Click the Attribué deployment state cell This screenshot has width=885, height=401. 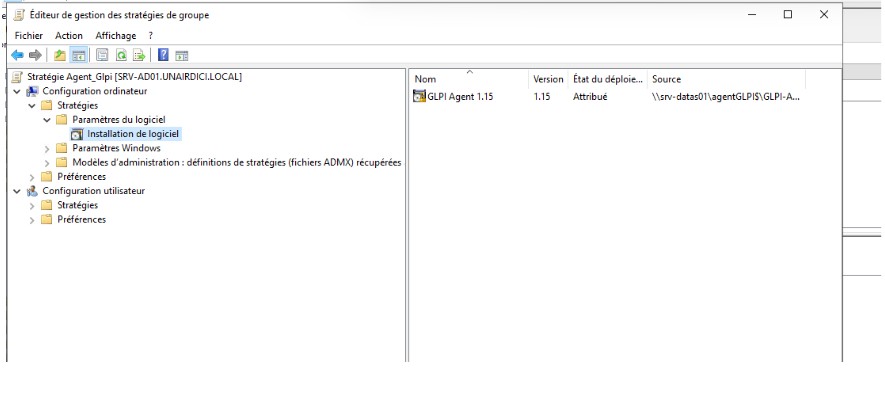click(590, 97)
